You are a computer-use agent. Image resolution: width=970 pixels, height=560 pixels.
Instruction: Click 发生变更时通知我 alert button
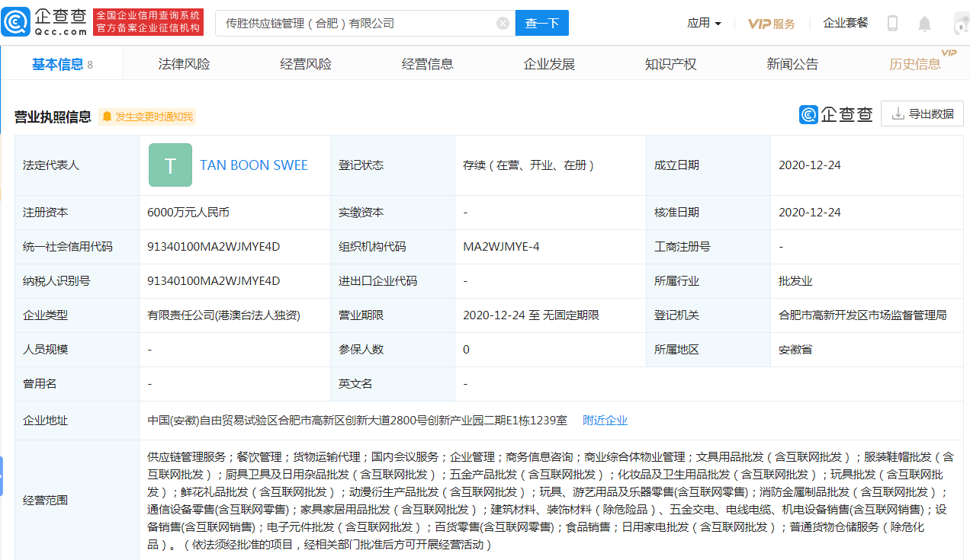tap(147, 117)
